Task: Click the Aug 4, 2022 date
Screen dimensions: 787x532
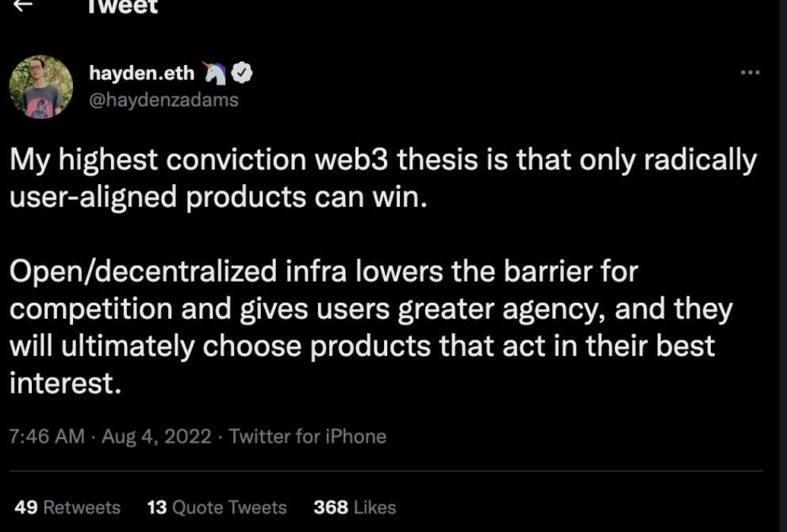Action: pyautogui.click(x=155, y=436)
